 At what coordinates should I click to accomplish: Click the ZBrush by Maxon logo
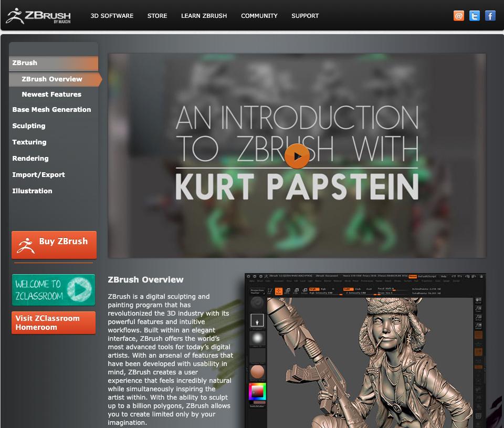point(38,16)
